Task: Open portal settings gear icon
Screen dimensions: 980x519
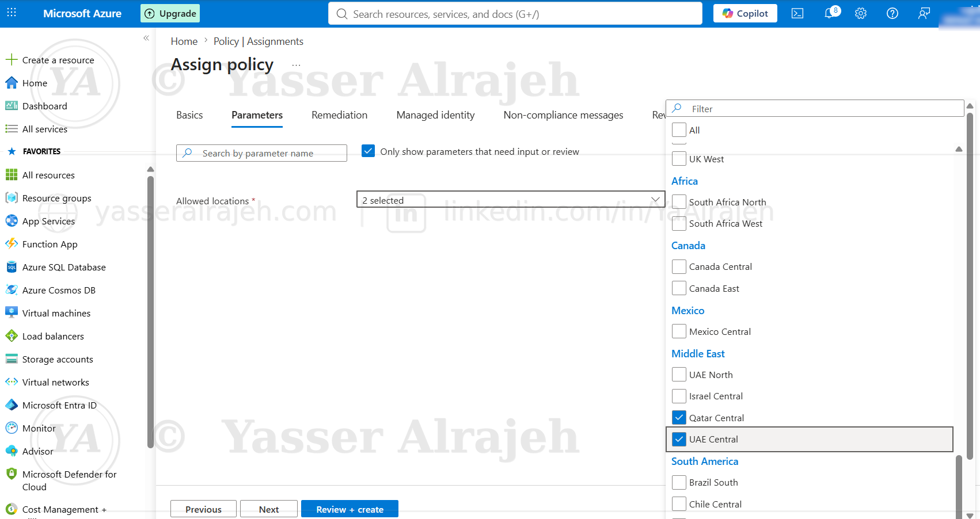Action: [861, 13]
